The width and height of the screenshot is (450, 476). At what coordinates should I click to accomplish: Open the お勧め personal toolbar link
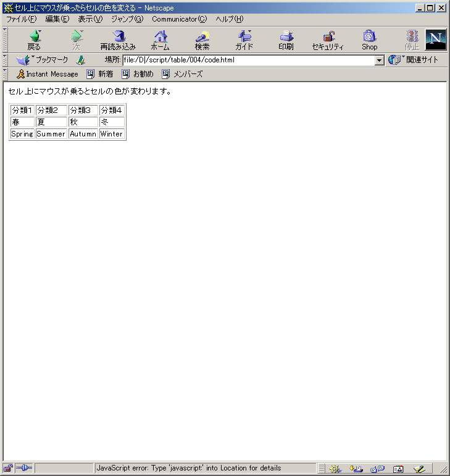138,74
